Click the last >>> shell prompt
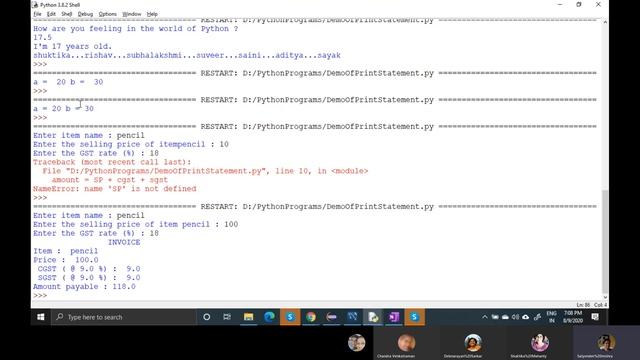This screenshot has height=360, width=640. pos(40,296)
